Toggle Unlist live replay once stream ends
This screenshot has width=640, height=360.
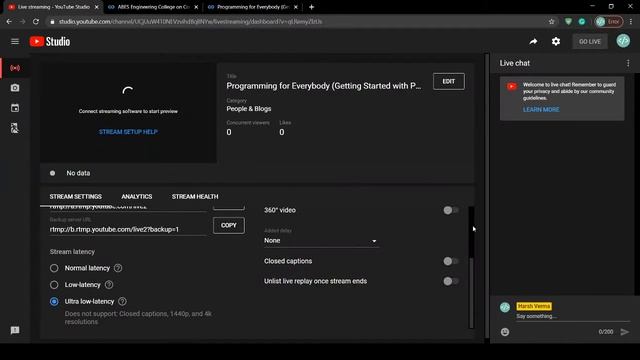tap(451, 281)
